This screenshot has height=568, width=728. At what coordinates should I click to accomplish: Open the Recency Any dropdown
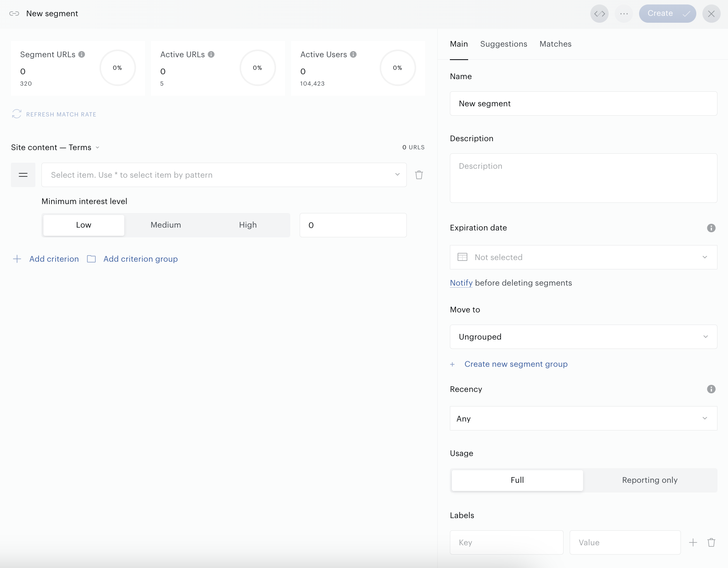tap(583, 418)
